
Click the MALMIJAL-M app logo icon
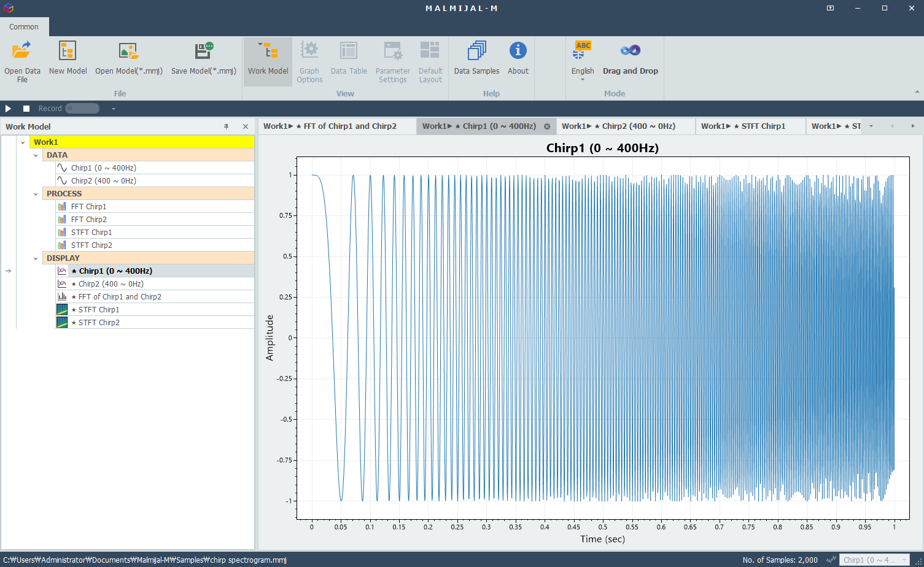click(x=8, y=8)
